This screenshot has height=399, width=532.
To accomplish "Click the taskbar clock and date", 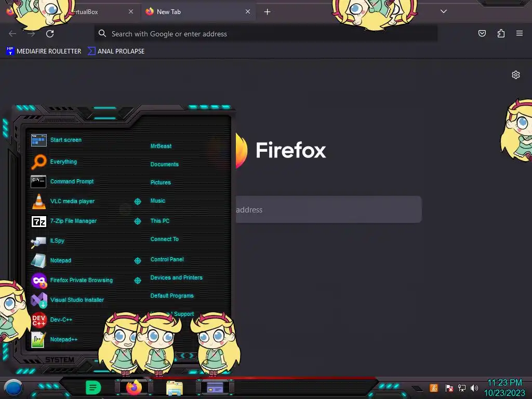I will point(504,388).
